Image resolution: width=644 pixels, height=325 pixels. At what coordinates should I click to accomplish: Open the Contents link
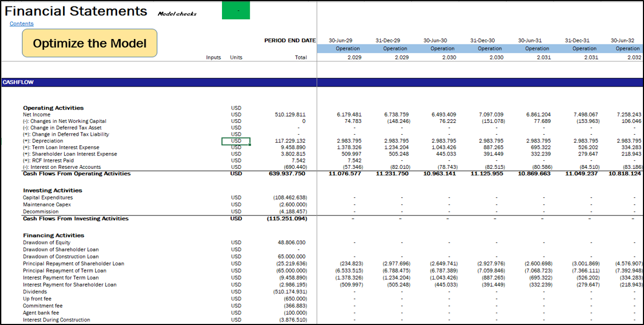pos(21,24)
